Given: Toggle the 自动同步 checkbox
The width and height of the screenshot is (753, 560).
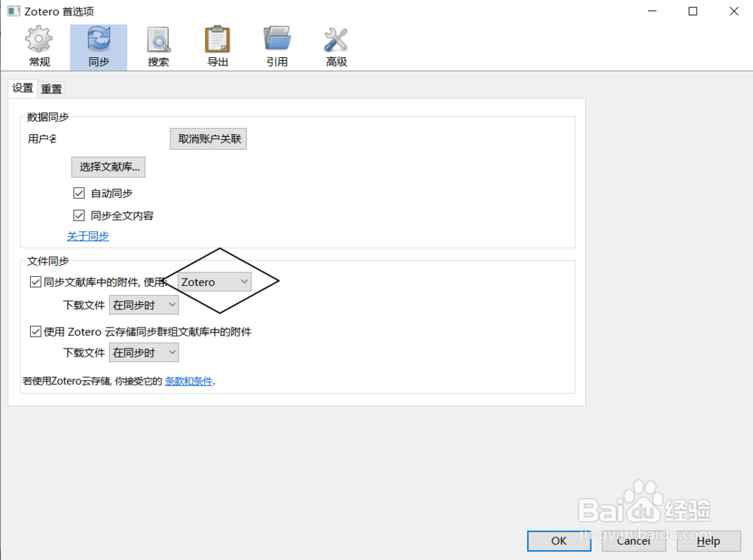Looking at the screenshot, I should click(79, 193).
